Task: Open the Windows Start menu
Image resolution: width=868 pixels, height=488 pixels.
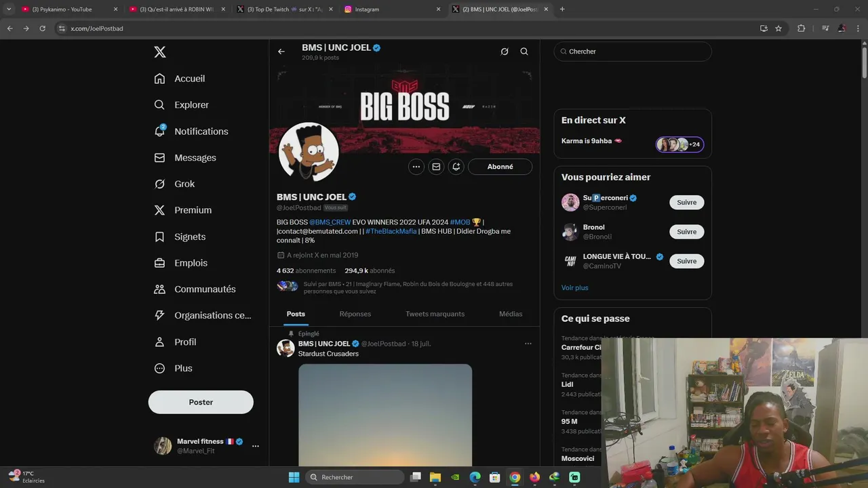Action: [294, 477]
